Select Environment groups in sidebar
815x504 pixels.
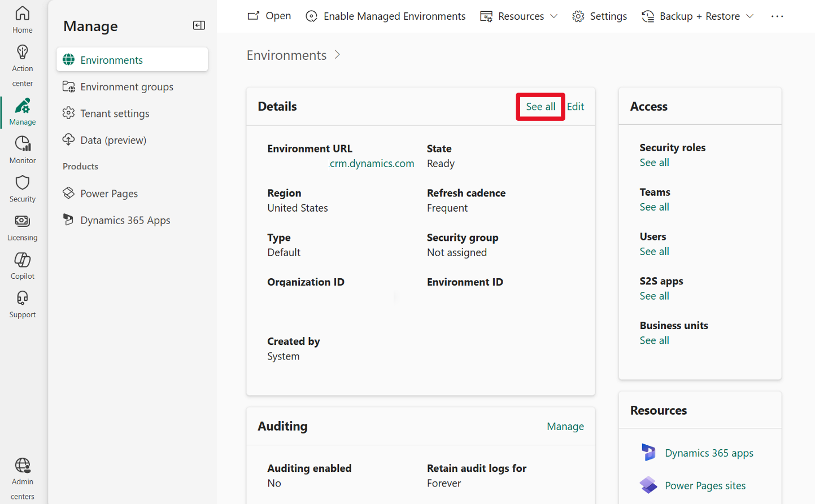coord(125,86)
